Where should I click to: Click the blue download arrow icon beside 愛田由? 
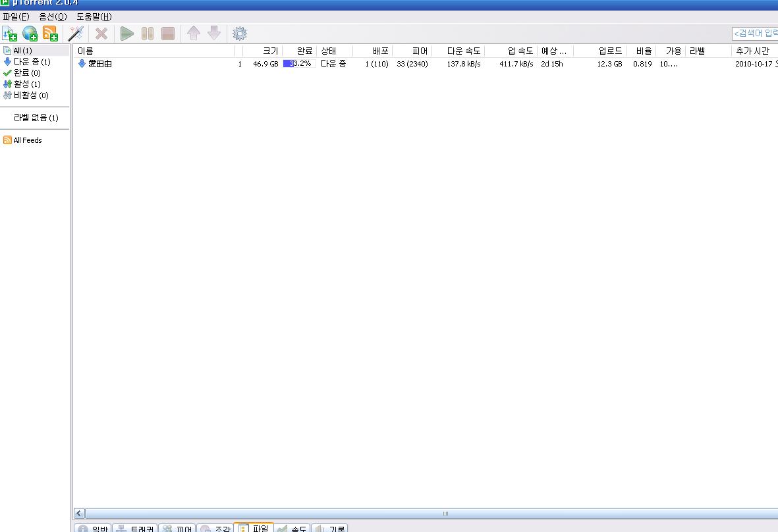(82, 64)
